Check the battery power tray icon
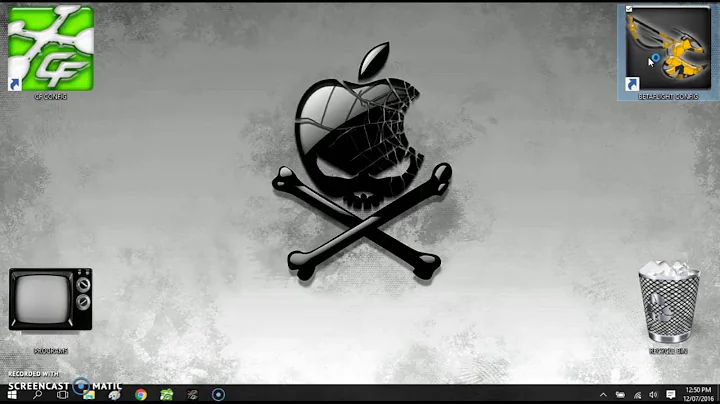Screen dimensions: 720x404 click(620, 395)
